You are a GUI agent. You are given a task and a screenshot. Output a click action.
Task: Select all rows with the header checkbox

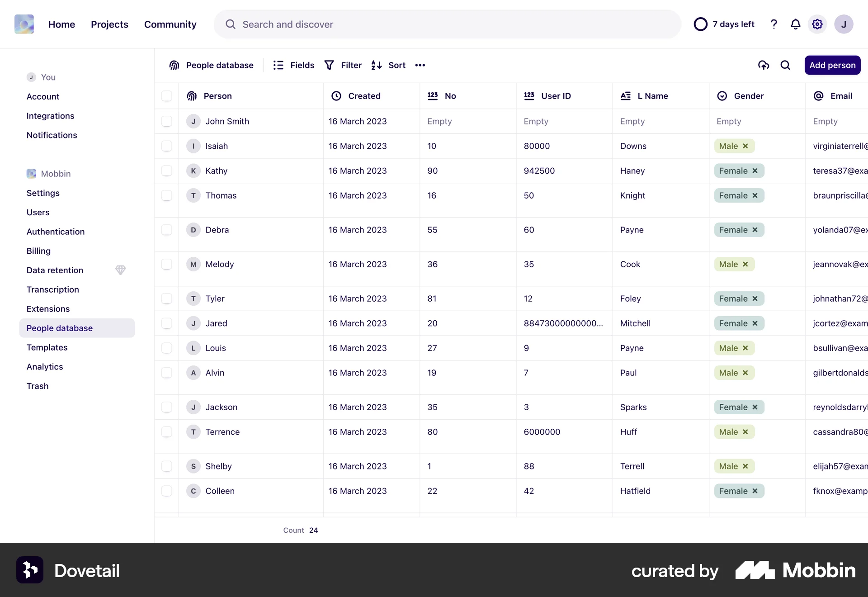pos(167,96)
